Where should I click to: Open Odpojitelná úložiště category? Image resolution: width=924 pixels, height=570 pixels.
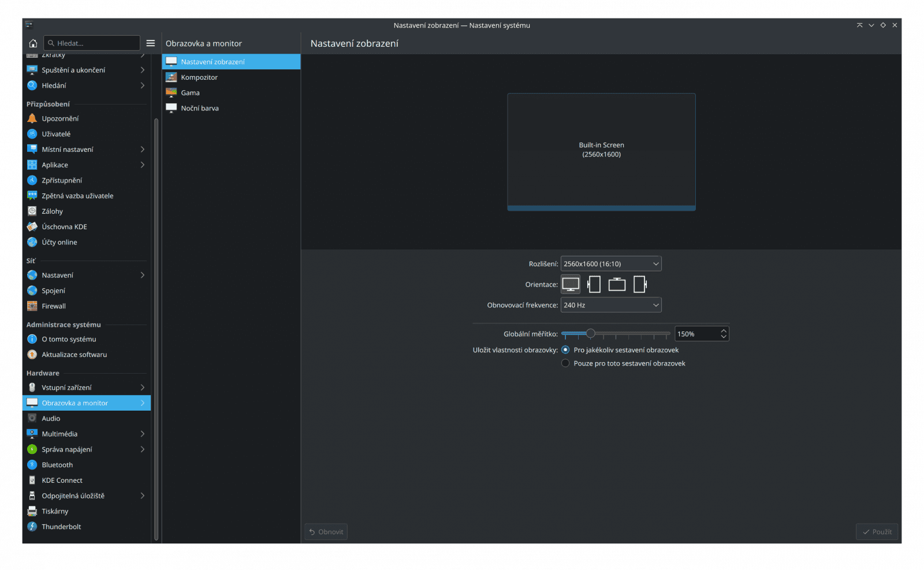point(87,496)
